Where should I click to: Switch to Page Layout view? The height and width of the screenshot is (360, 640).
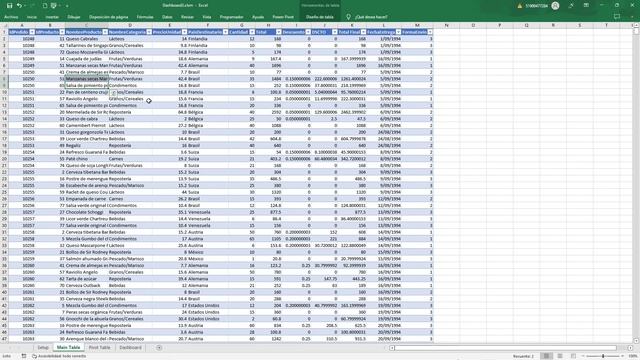click(x=560, y=356)
